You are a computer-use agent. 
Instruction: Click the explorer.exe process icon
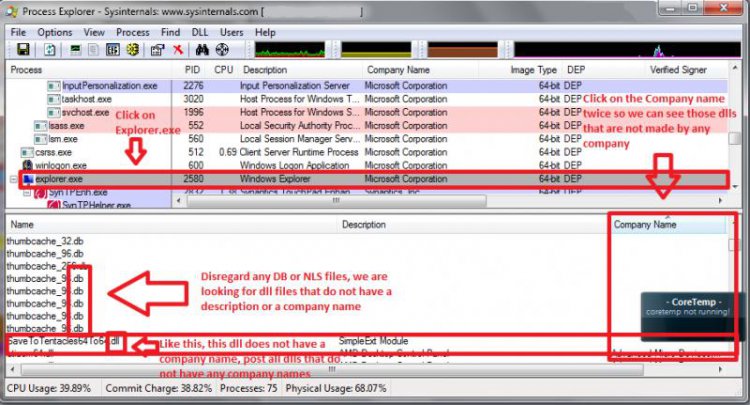pos(28,179)
